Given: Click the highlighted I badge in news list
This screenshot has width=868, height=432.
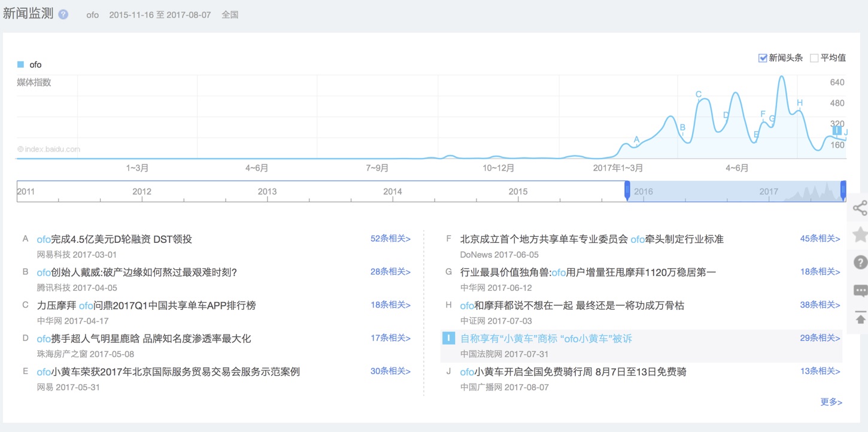Looking at the screenshot, I should point(448,339).
